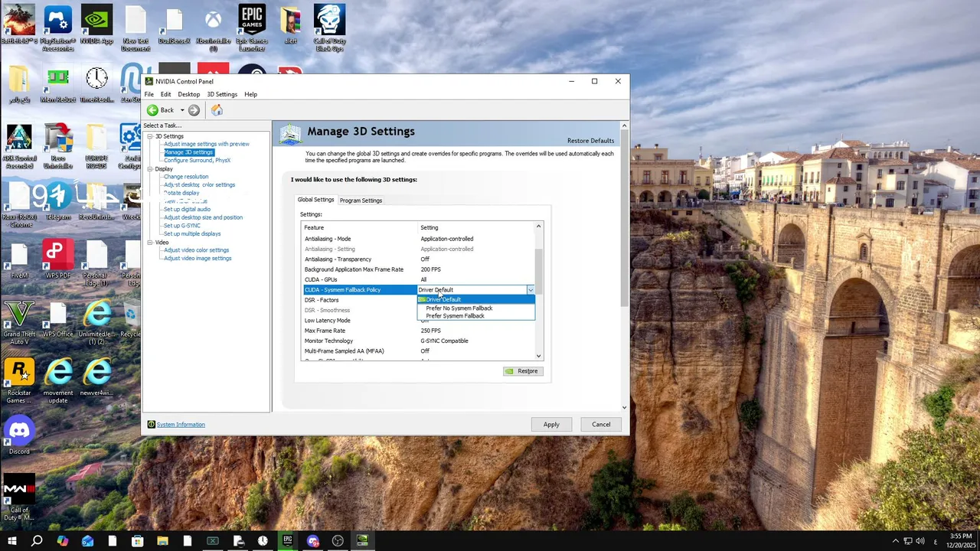The height and width of the screenshot is (551, 980).
Task: Open Grand Theft Auto V desktop icon
Action: pyautogui.click(x=19, y=322)
